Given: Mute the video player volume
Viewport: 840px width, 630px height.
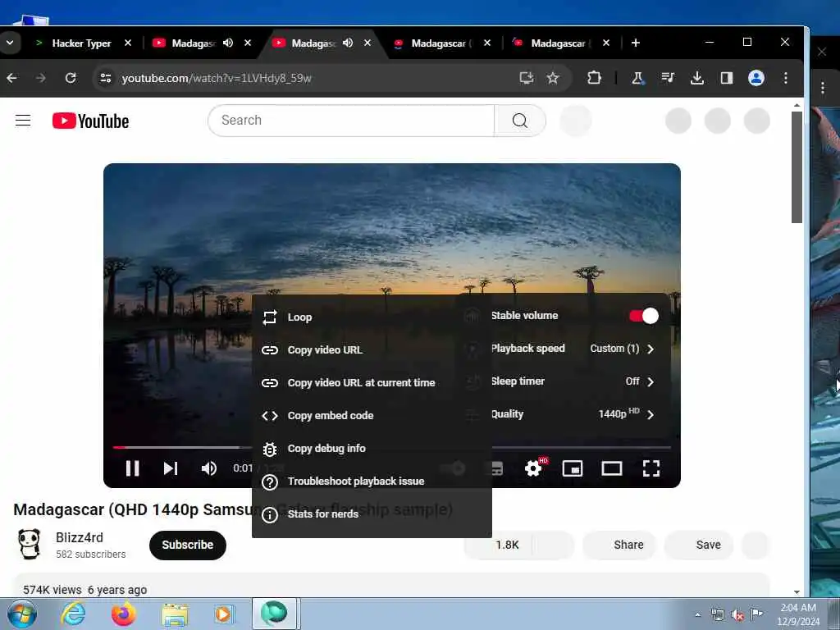Looking at the screenshot, I should pyautogui.click(x=209, y=468).
